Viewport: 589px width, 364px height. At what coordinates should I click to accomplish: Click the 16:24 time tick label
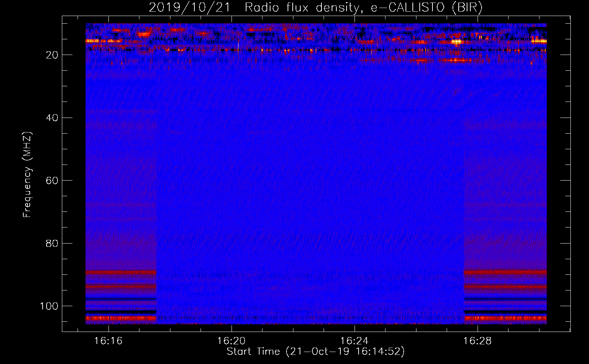click(x=354, y=341)
